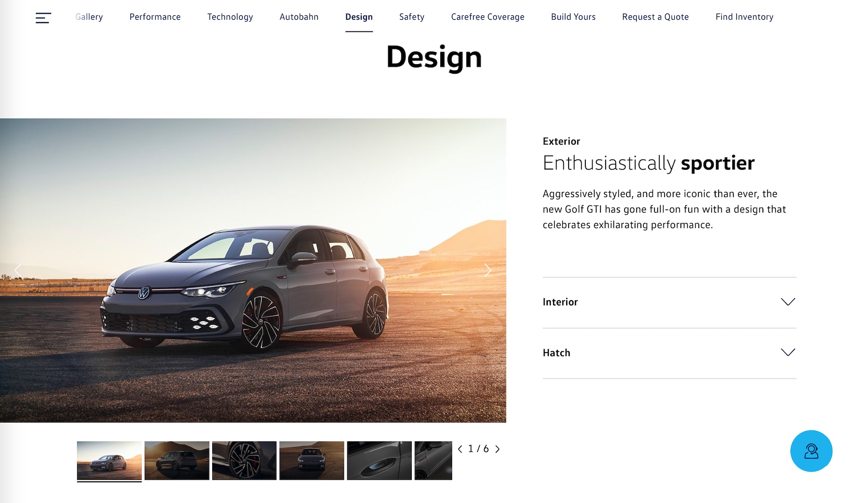Open the Build Yours link
The height and width of the screenshot is (503, 868).
click(573, 17)
